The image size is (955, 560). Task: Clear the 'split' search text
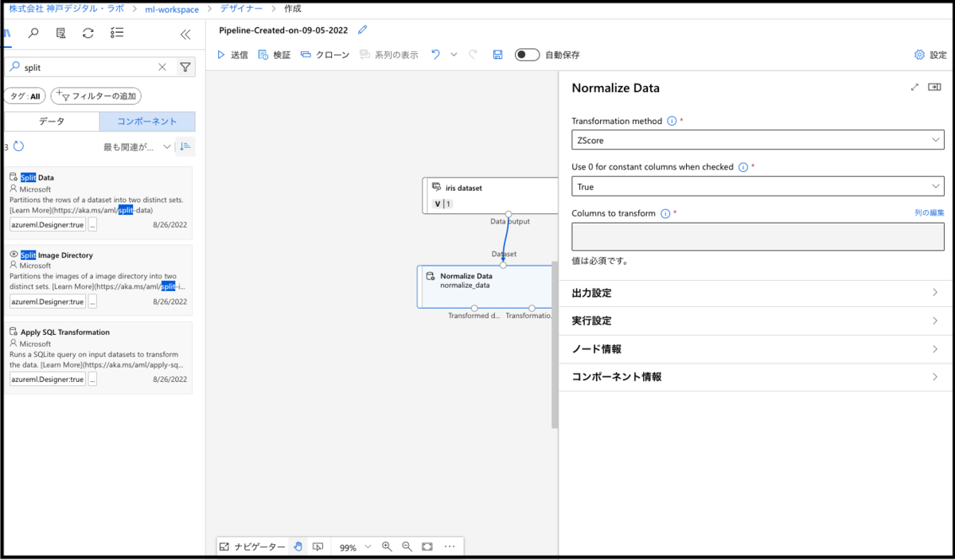[162, 68]
